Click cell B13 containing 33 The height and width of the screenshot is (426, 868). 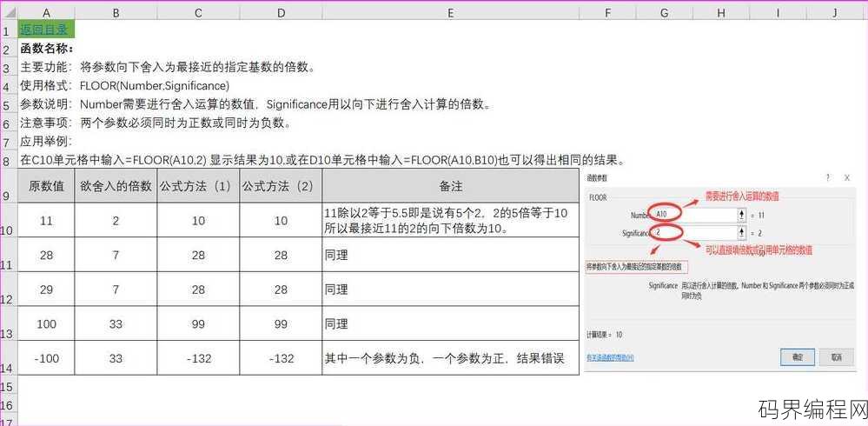[x=116, y=323]
